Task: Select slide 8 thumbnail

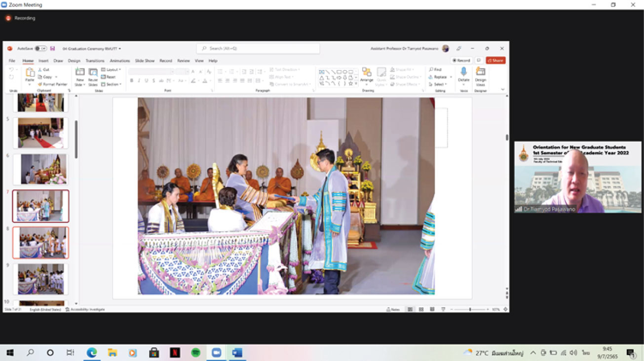Action: (40, 243)
